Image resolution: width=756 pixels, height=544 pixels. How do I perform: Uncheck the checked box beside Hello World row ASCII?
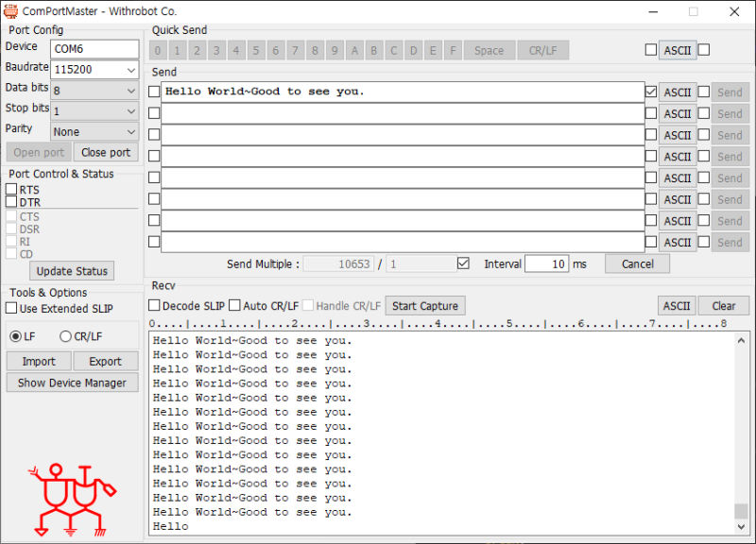point(651,92)
